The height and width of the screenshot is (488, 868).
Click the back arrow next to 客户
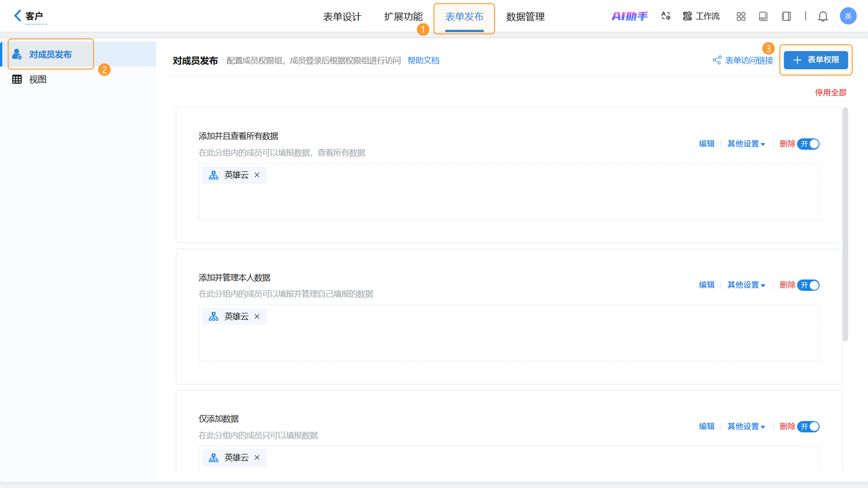click(x=17, y=16)
